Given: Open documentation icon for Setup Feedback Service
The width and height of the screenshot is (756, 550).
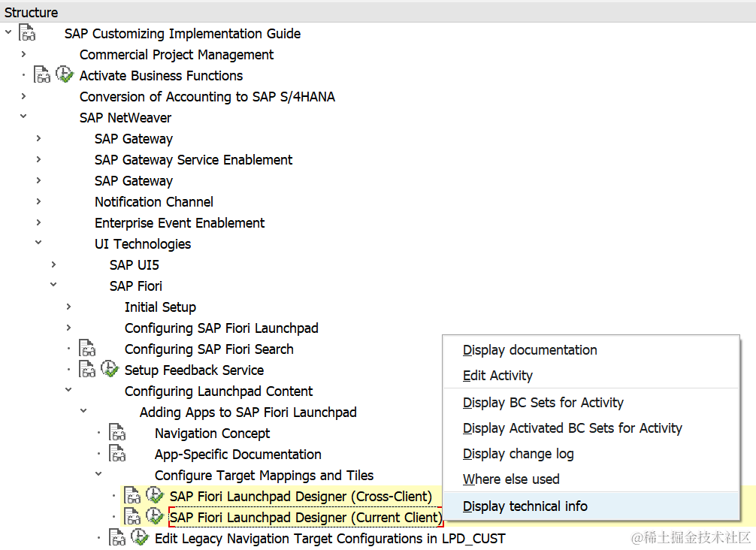Looking at the screenshot, I should click(87, 370).
